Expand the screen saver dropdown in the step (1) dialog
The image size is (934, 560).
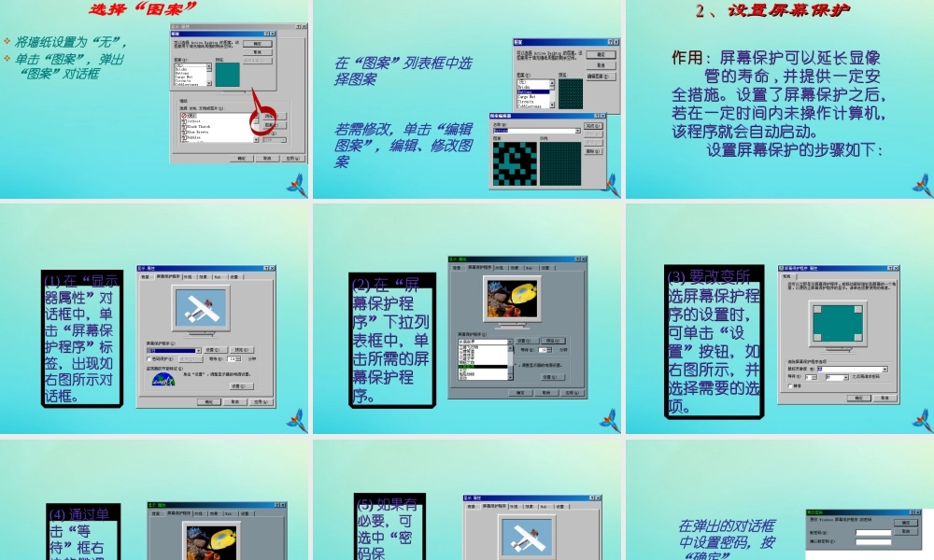pos(198,351)
